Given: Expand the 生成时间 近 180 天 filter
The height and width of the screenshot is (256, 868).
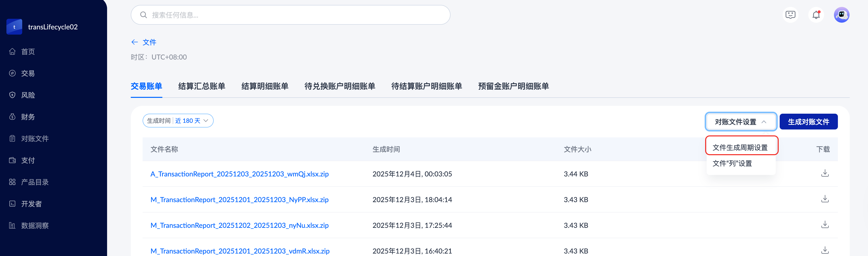Looking at the screenshot, I should click(178, 121).
